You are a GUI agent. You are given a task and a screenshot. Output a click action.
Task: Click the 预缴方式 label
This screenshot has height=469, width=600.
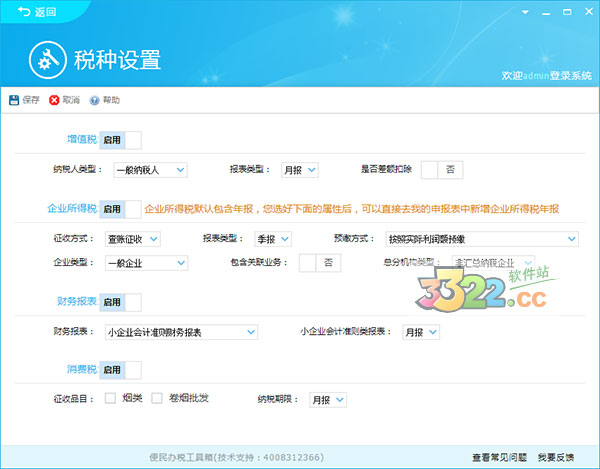click(x=354, y=239)
